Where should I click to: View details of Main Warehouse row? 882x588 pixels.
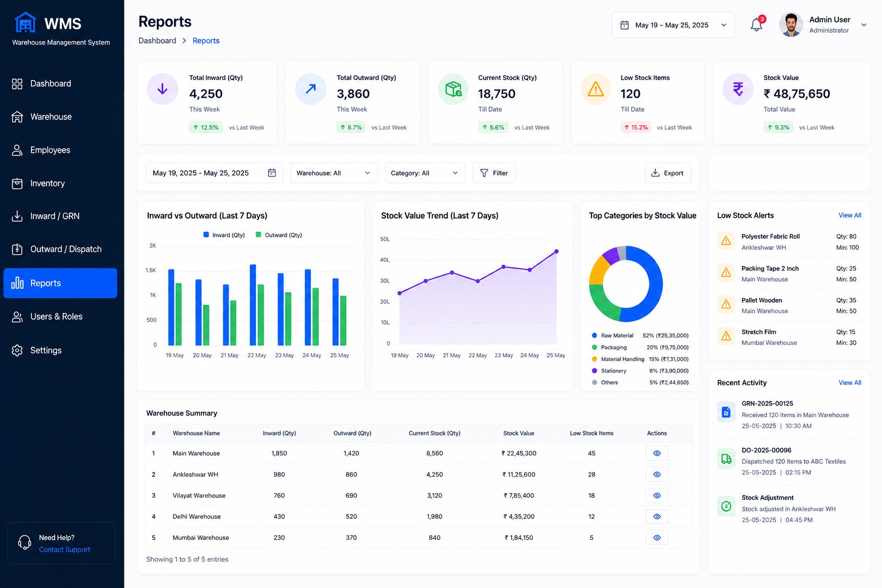(x=657, y=454)
